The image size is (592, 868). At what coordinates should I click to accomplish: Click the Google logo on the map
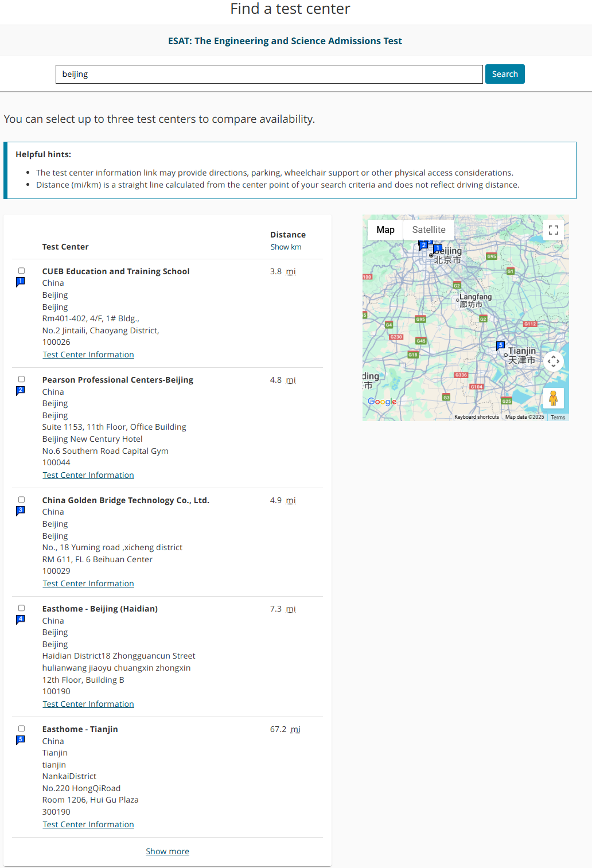click(382, 402)
